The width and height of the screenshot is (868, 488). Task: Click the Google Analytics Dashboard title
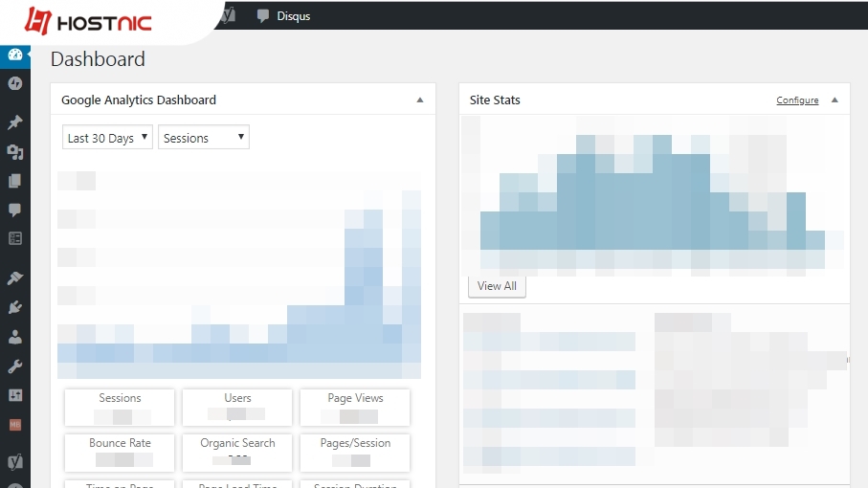tap(139, 100)
